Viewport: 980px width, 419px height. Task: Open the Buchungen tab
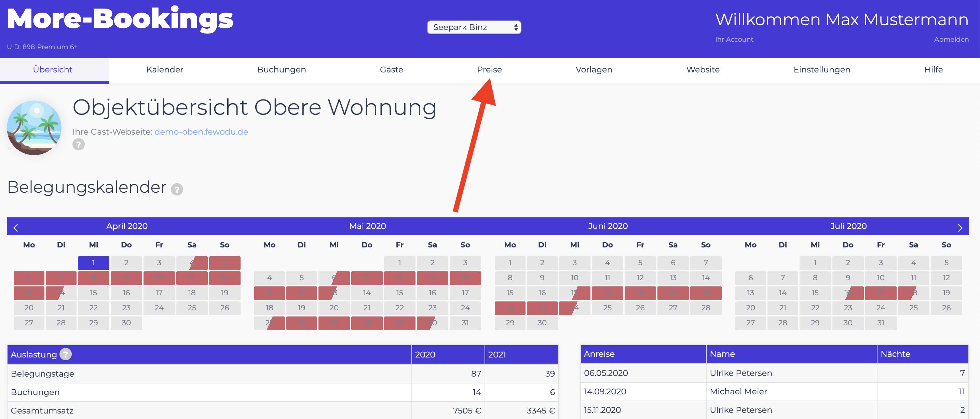[x=282, y=70]
